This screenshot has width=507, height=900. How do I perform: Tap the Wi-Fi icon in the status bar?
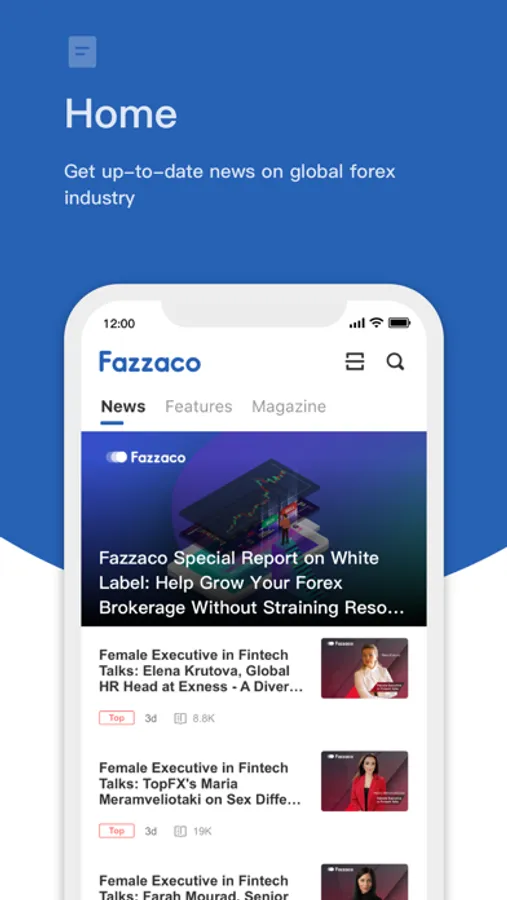[376, 323]
